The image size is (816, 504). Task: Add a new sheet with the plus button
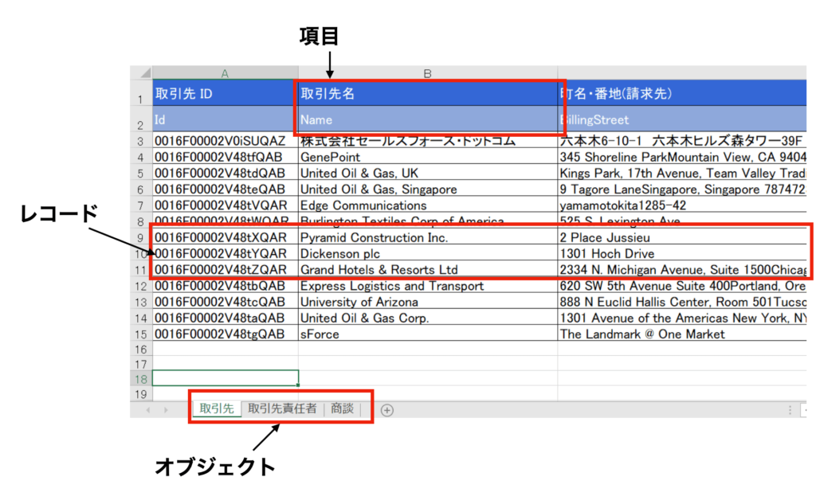coord(386,410)
